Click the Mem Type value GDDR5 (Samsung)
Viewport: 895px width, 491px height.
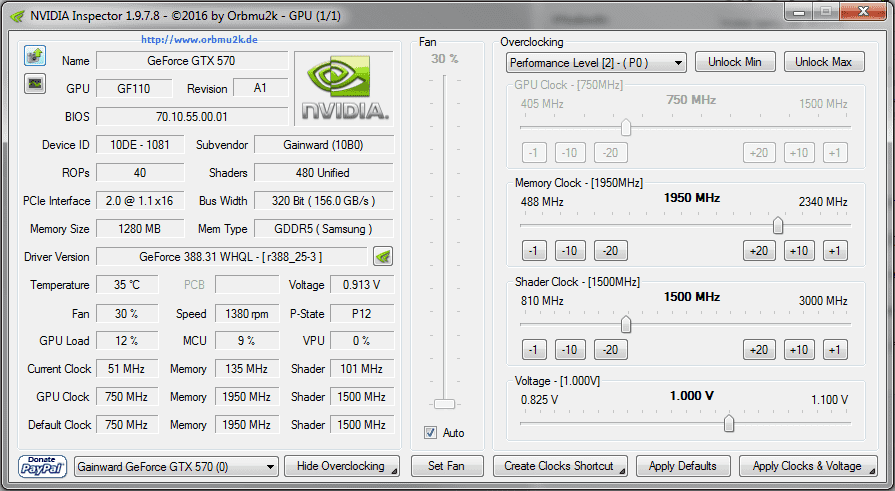click(324, 228)
